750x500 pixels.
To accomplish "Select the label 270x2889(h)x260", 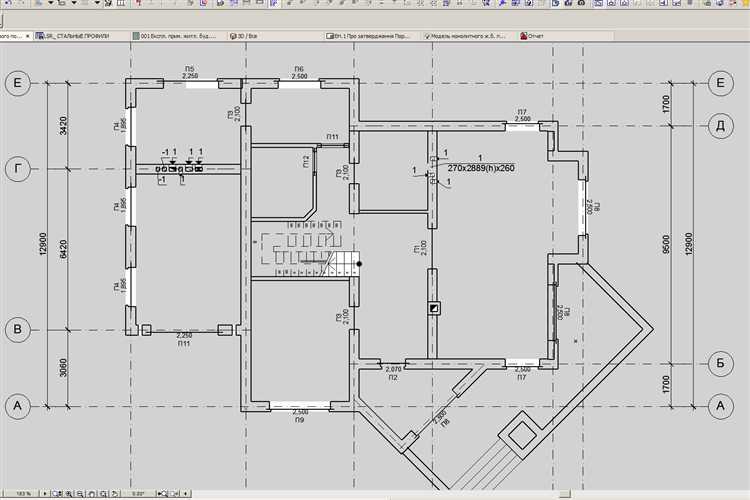I will pos(481,168).
